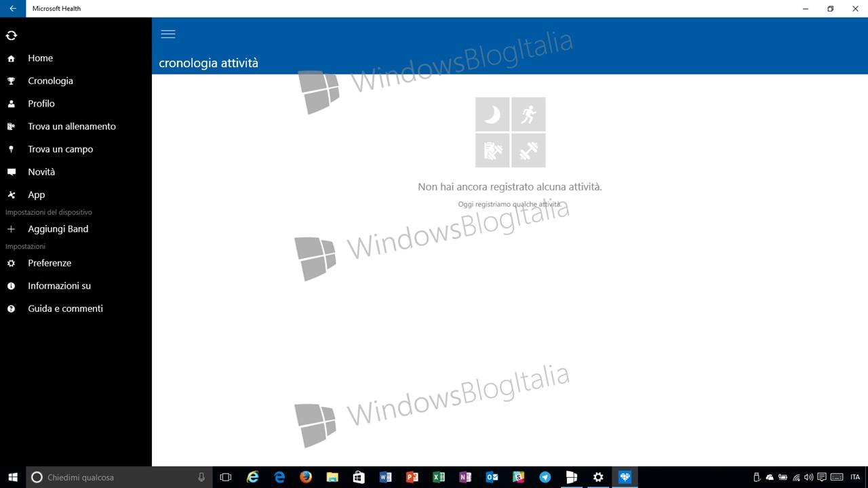Click the house icon beside Home
868x488 pixels.
11,59
